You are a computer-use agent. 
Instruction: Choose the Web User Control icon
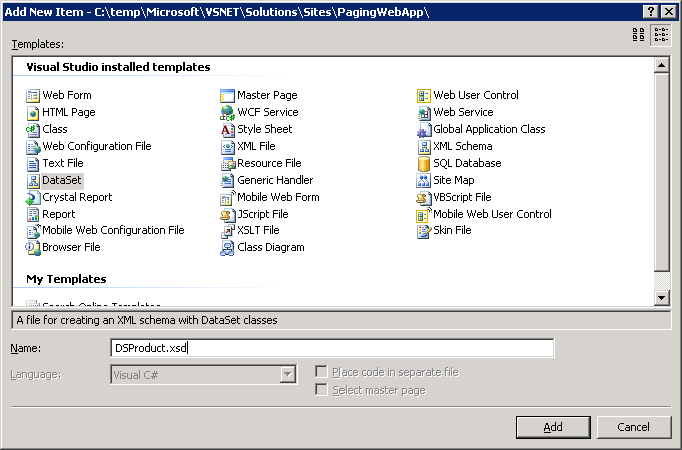point(423,95)
